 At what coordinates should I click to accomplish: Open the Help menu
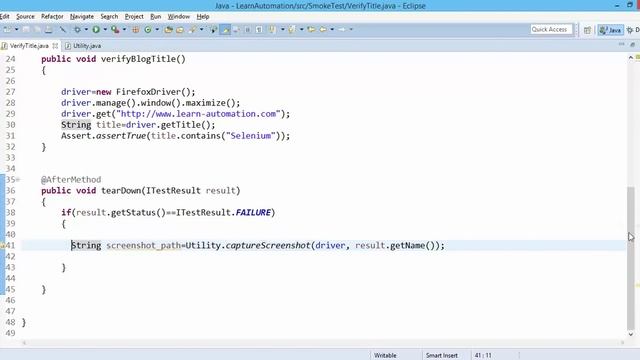(203, 16)
